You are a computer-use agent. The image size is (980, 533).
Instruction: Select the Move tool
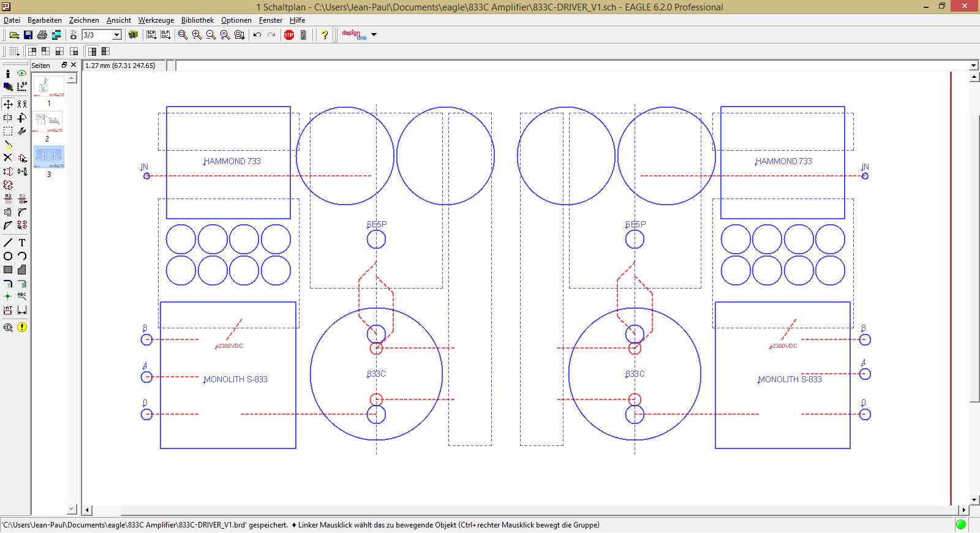pyautogui.click(x=8, y=104)
